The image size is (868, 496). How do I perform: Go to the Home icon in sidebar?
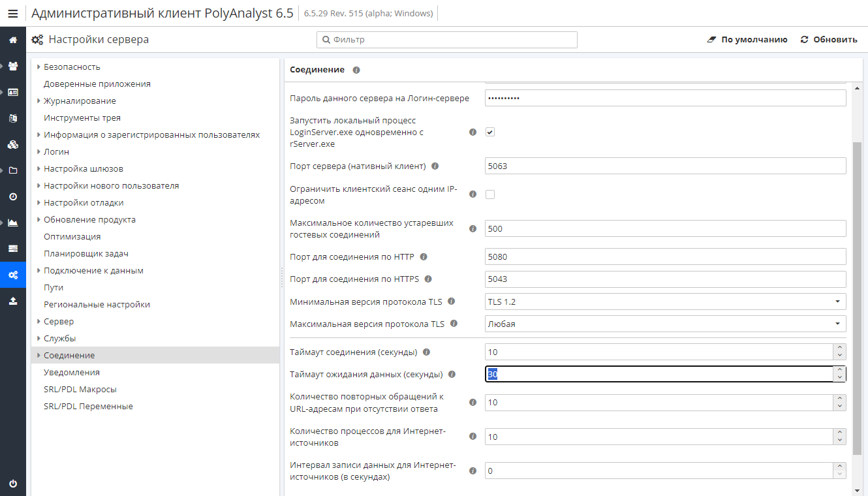13,40
